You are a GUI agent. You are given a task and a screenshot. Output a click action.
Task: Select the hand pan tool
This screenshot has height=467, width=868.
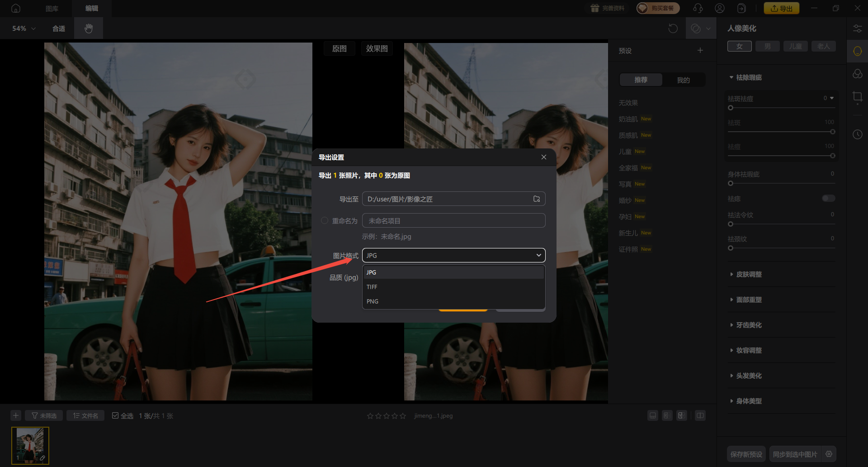(x=89, y=29)
